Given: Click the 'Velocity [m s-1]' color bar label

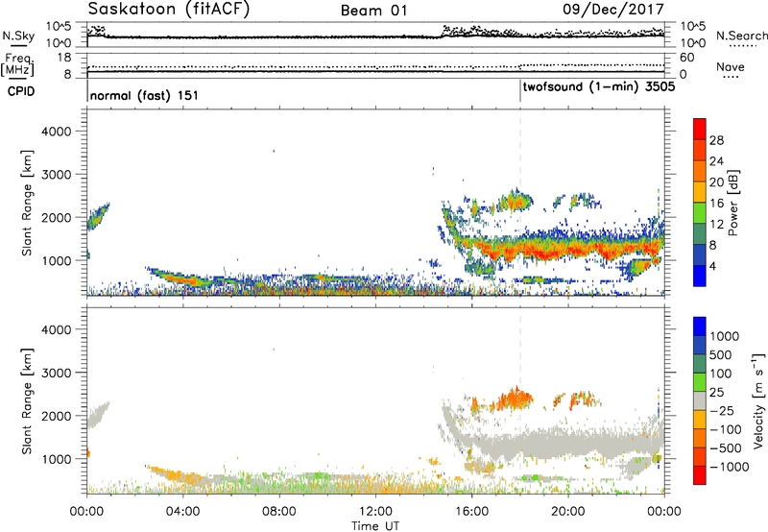Looking at the screenshot, I should point(758,400).
